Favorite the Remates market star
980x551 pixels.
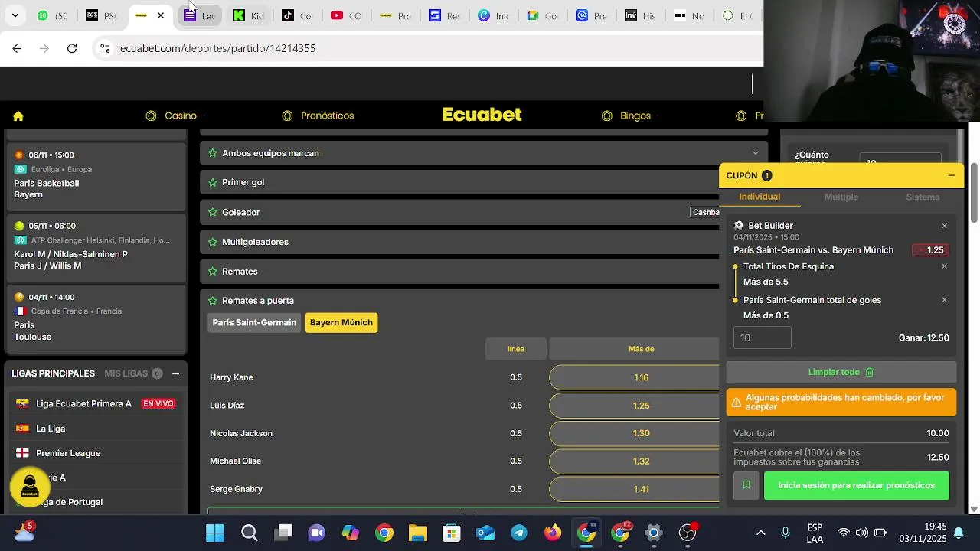coord(213,272)
